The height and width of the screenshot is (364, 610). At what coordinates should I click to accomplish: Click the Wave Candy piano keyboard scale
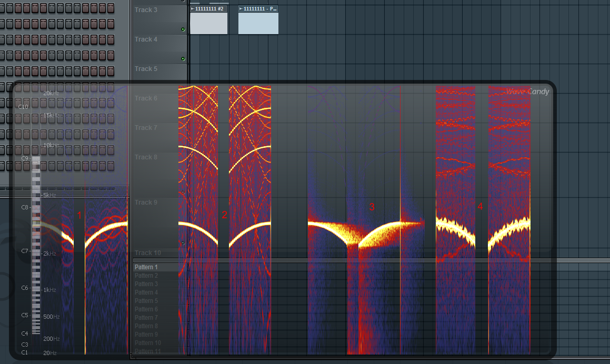[36, 245]
